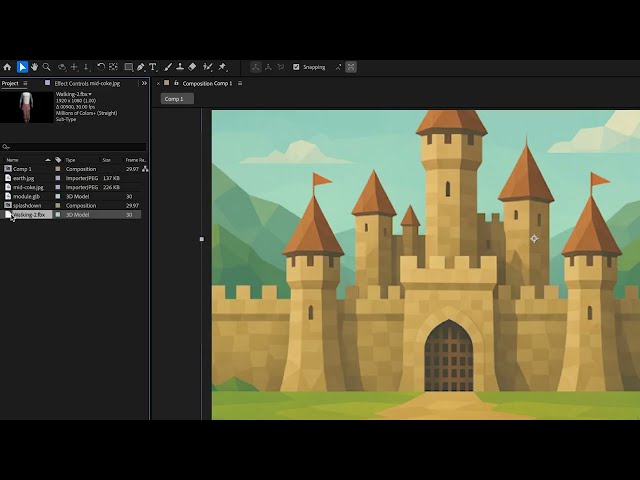Click the snap edges extend icon
Image resolution: width=640 pixels, height=480 pixels.
[338, 67]
